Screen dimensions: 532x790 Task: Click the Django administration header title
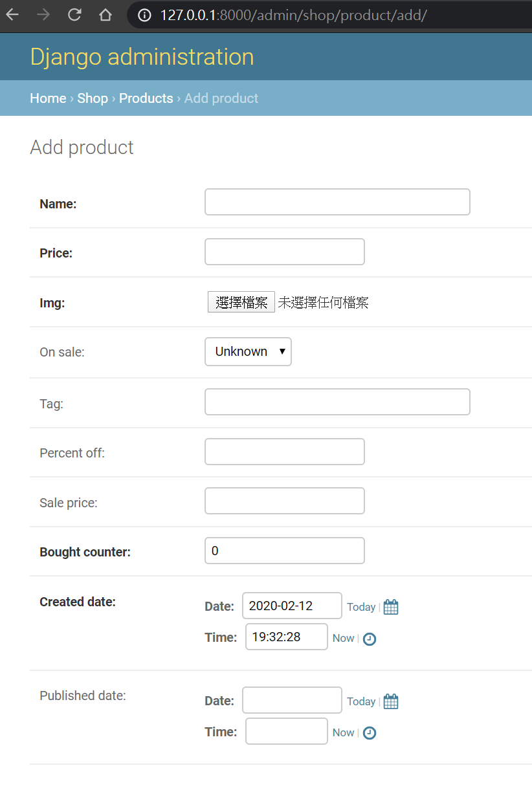coord(142,57)
